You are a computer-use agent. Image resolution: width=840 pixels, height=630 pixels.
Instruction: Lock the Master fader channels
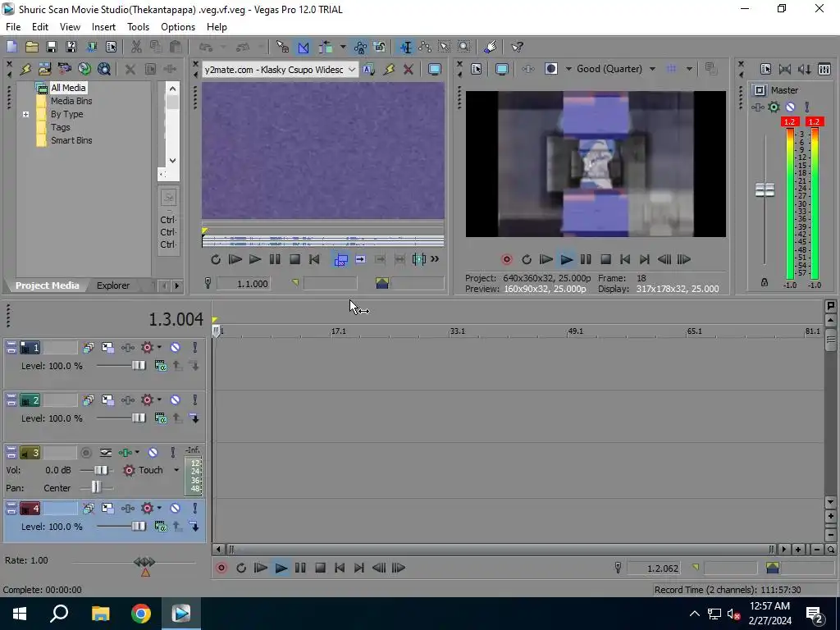point(765,282)
